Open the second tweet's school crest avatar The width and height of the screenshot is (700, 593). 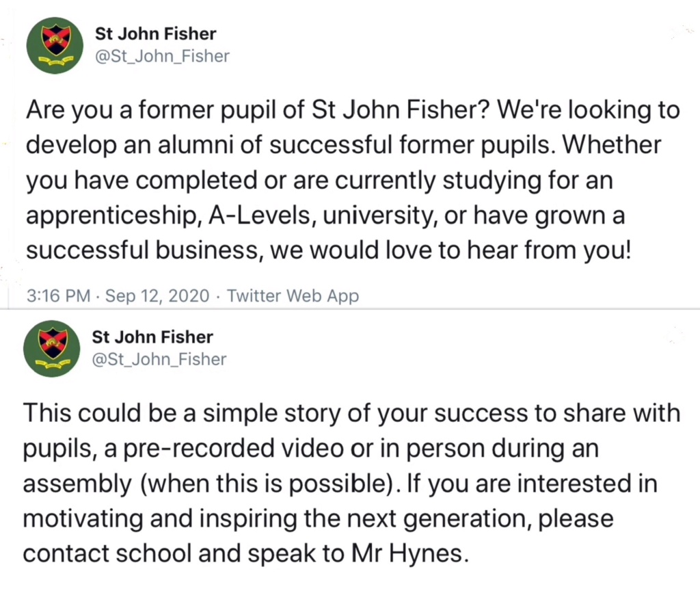(52, 349)
